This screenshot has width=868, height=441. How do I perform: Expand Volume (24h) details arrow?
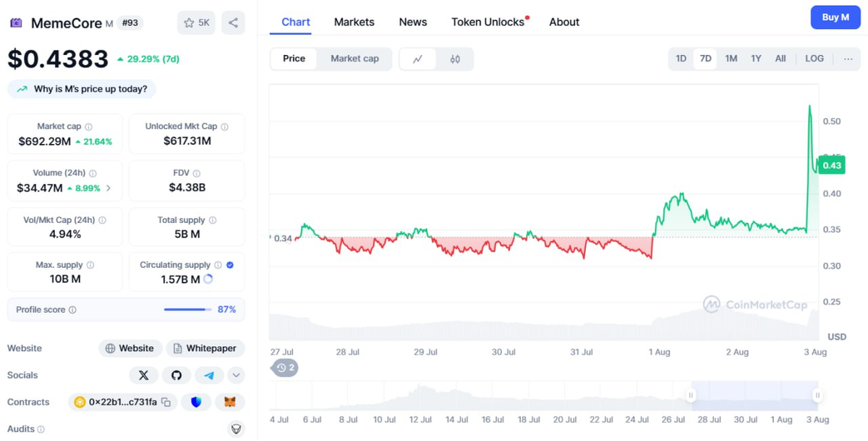(109, 188)
